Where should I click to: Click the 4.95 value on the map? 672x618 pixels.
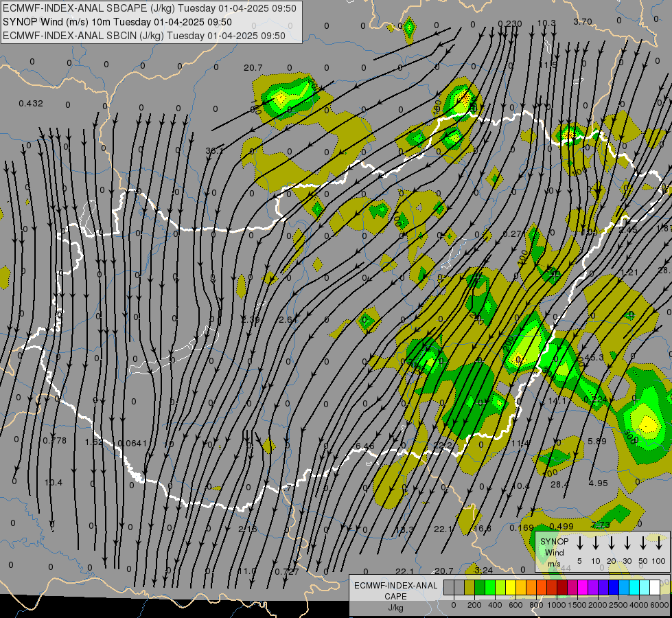click(x=599, y=483)
